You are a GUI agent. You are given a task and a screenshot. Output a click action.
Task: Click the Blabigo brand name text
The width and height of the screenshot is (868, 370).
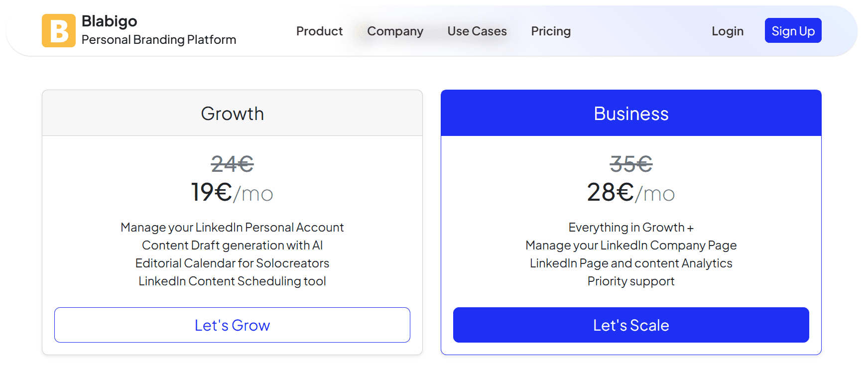point(109,21)
